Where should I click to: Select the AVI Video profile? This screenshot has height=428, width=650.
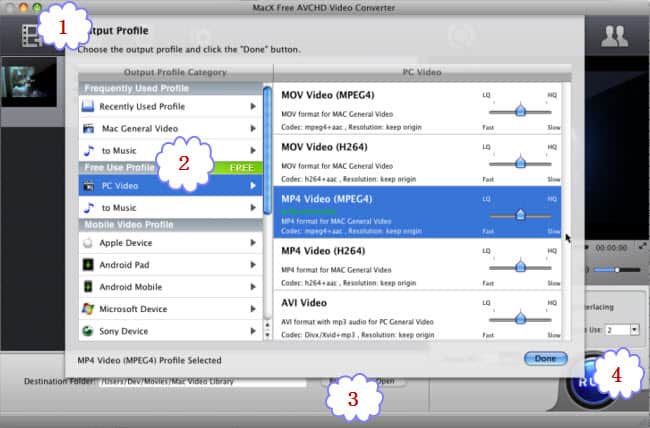(x=417, y=316)
